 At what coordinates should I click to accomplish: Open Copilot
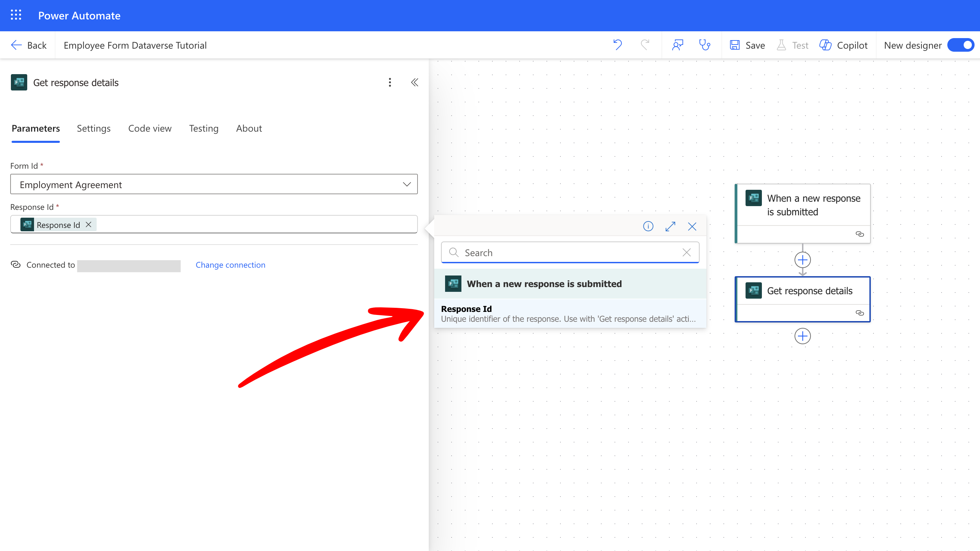[844, 45]
